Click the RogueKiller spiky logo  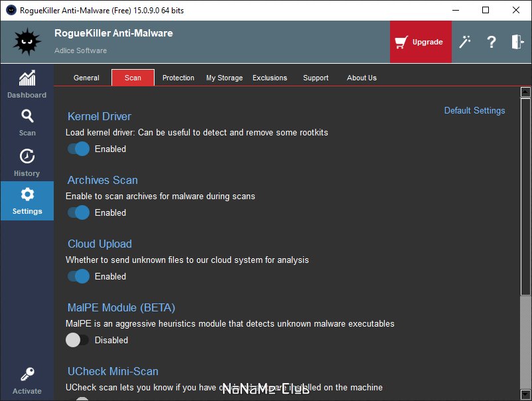(x=27, y=42)
